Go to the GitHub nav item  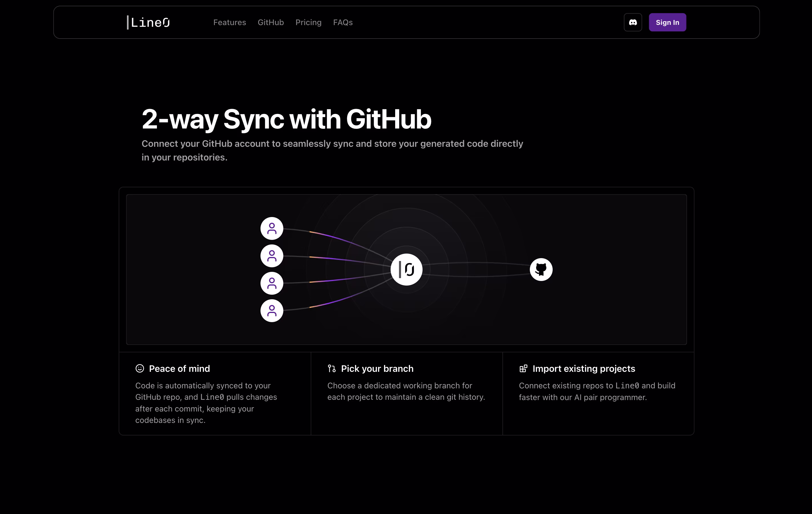tap(270, 22)
